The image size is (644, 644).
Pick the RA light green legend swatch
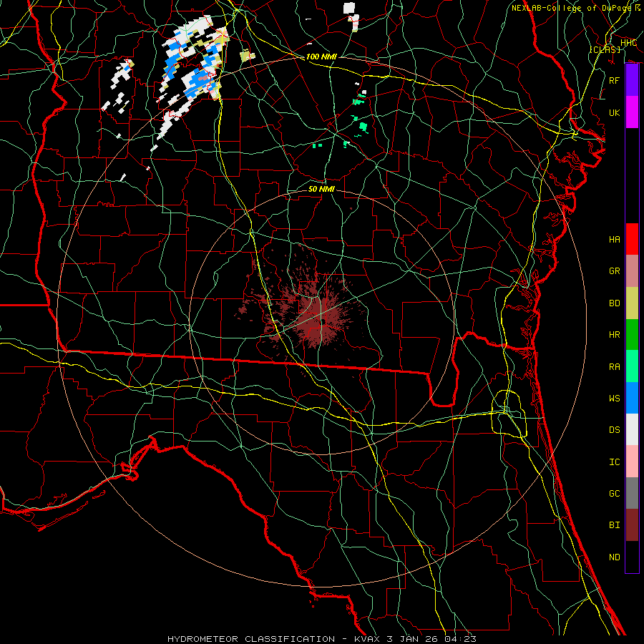[x=632, y=366]
